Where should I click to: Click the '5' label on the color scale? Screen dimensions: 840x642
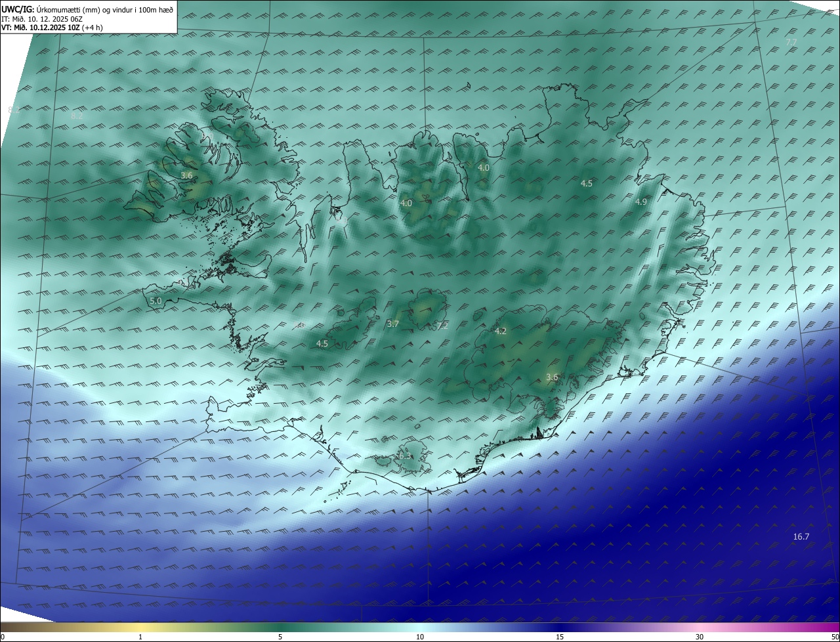click(x=280, y=637)
